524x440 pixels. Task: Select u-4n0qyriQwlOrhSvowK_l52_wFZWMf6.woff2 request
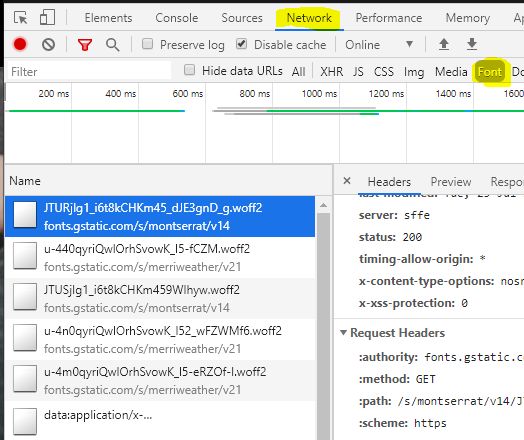[160, 340]
